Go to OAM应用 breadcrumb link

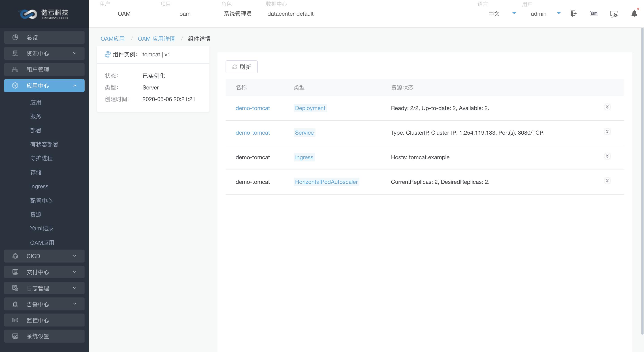pos(113,39)
